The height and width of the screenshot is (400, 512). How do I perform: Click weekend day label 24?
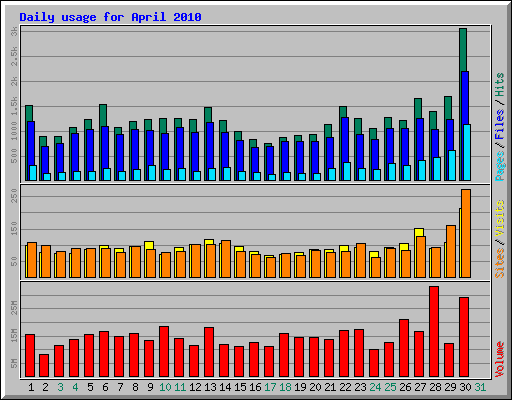[x=375, y=387]
